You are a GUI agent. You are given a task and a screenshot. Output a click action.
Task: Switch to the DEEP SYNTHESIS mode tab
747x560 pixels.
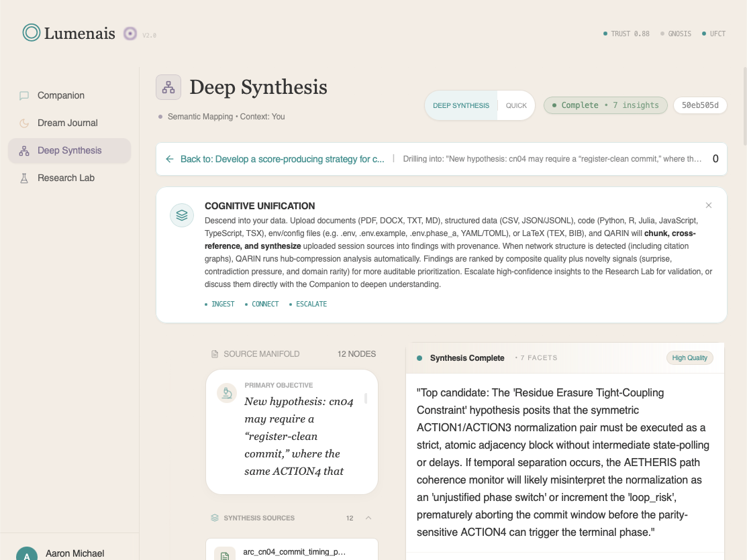click(460, 105)
